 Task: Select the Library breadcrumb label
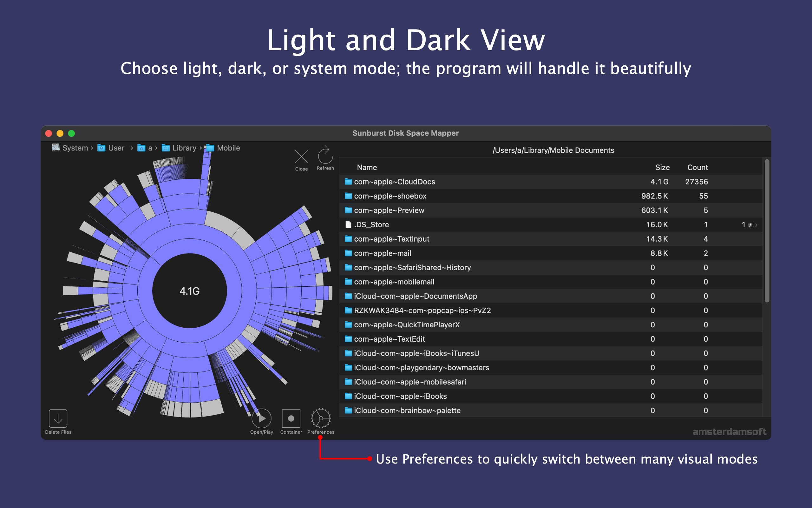coord(184,148)
